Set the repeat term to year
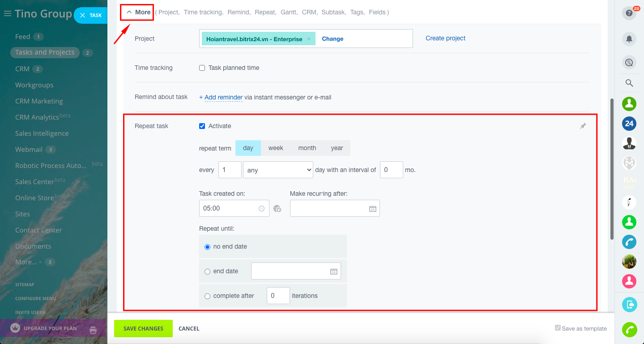Image resolution: width=644 pixels, height=344 pixels. pos(337,148)
